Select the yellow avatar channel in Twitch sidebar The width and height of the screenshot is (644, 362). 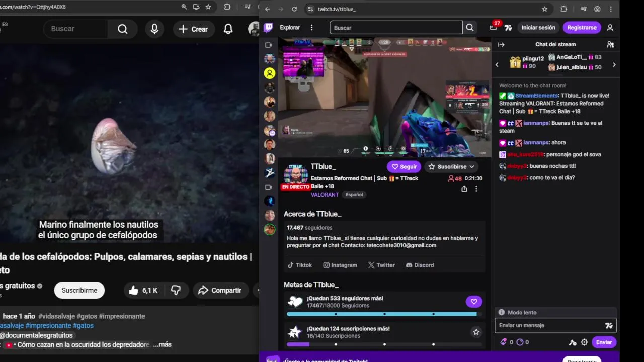270,73
